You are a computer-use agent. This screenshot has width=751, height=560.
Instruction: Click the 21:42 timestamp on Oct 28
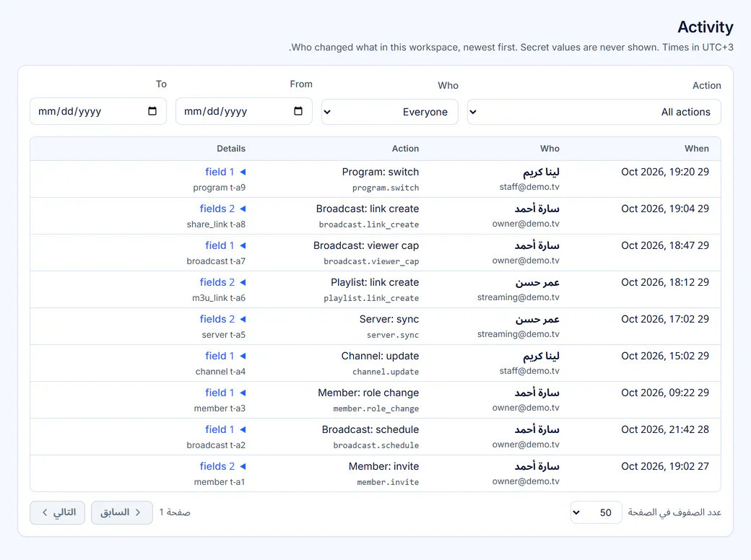tap(665, 430)
